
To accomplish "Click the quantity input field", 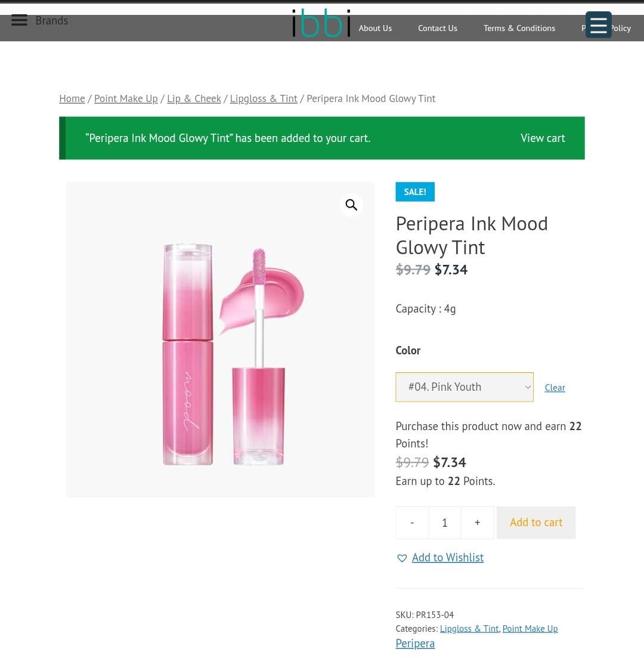I will tap(445, 523).
